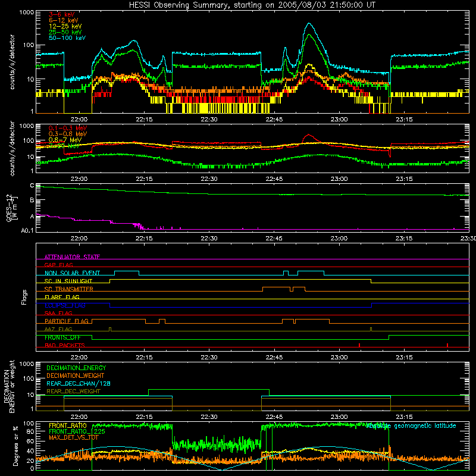Select the SC_IN_SUNLIGHT flag label
The image size is (476, 476).
coord(68,281)
